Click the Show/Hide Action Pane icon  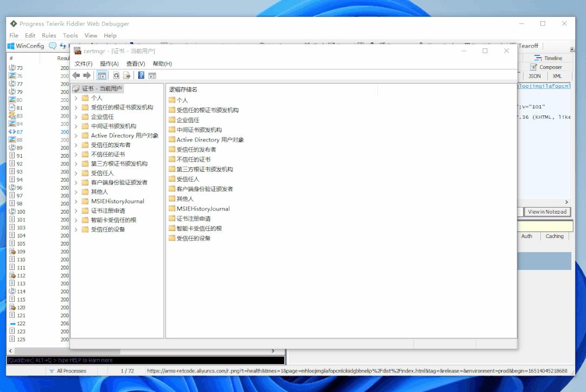[151, 75]
